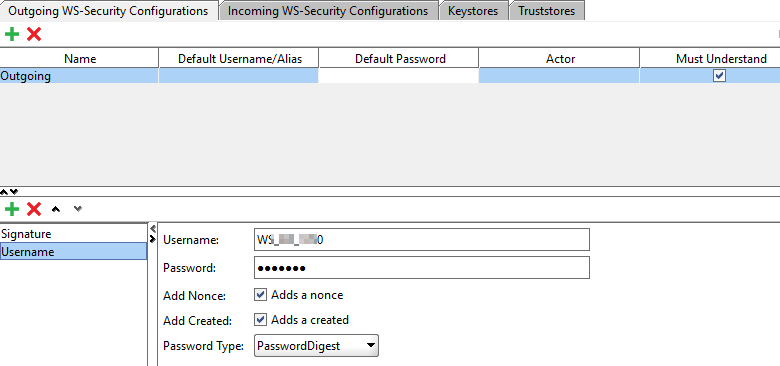This screenshot has width=780, height=366.
Task: Move the selected entry up
Action: [56, 209]
